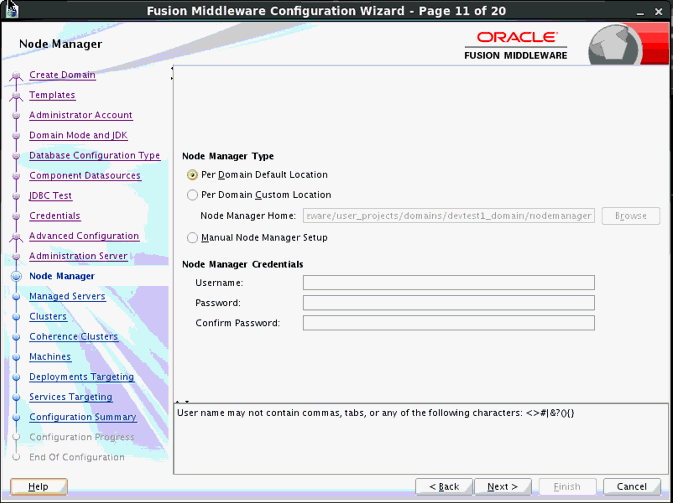The width and height of the screenshot is (673, 503).
Task: Click the Administration Server bullet icon
Action: coord(16,256)
